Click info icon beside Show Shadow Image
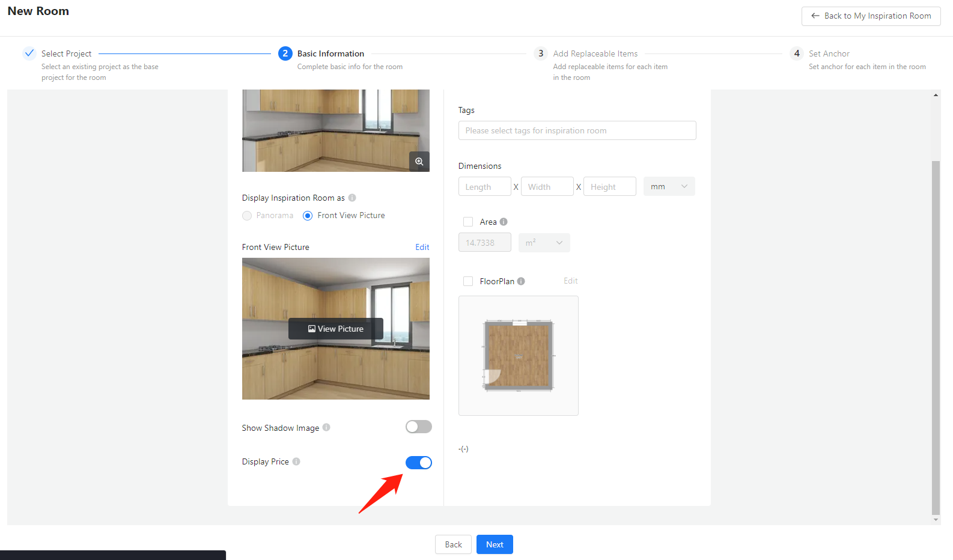 [326, 428]
